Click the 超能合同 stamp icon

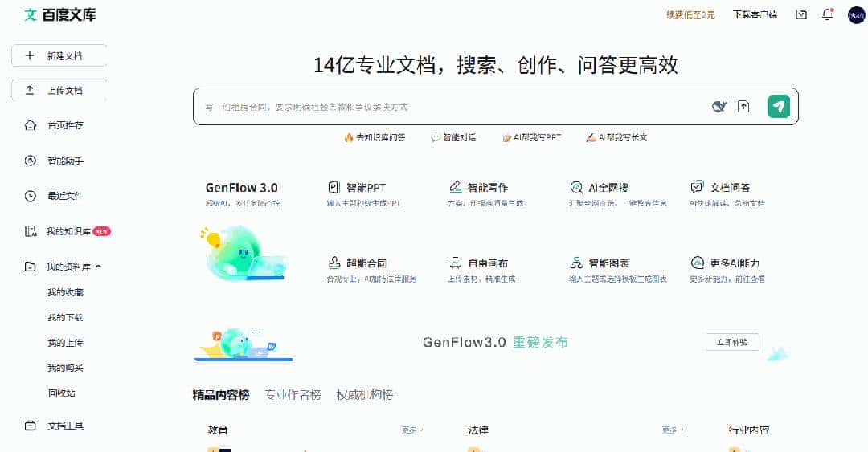(x=334, y=263)
